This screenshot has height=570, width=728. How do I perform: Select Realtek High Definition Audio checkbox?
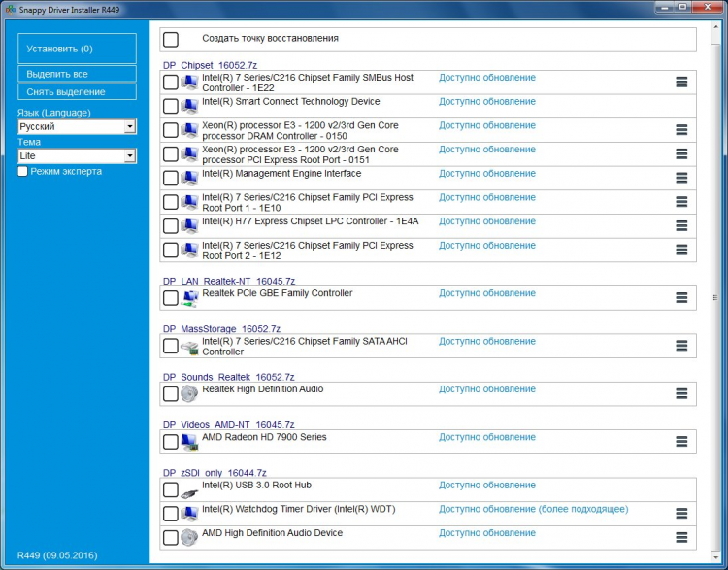(x=171, y=394)
